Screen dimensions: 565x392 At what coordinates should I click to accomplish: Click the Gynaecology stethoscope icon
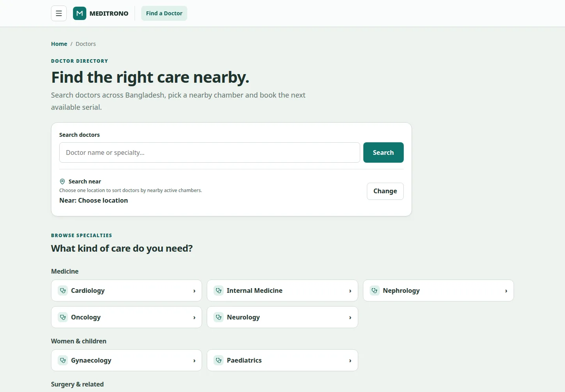63,360
